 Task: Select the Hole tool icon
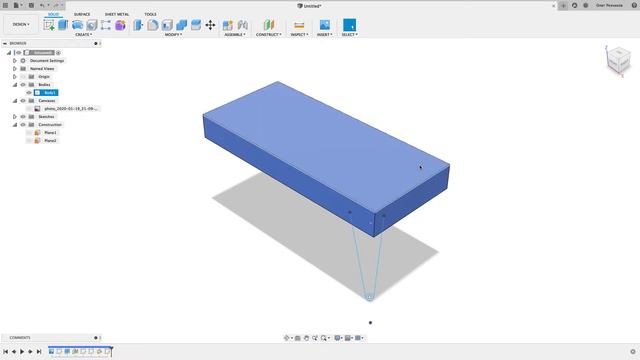92,25
